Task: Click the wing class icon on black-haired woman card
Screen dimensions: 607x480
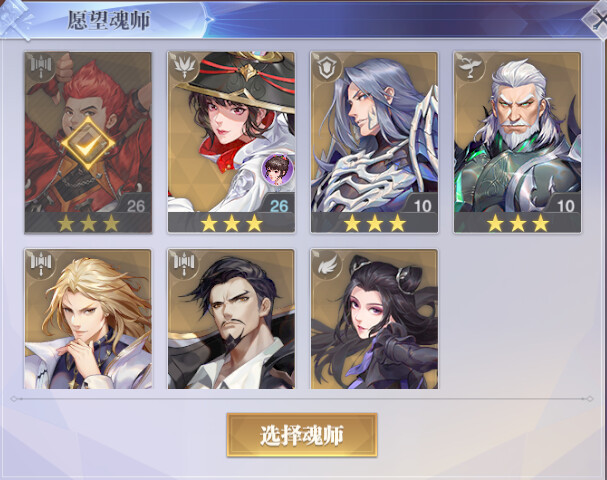Action: pos(328,264)
